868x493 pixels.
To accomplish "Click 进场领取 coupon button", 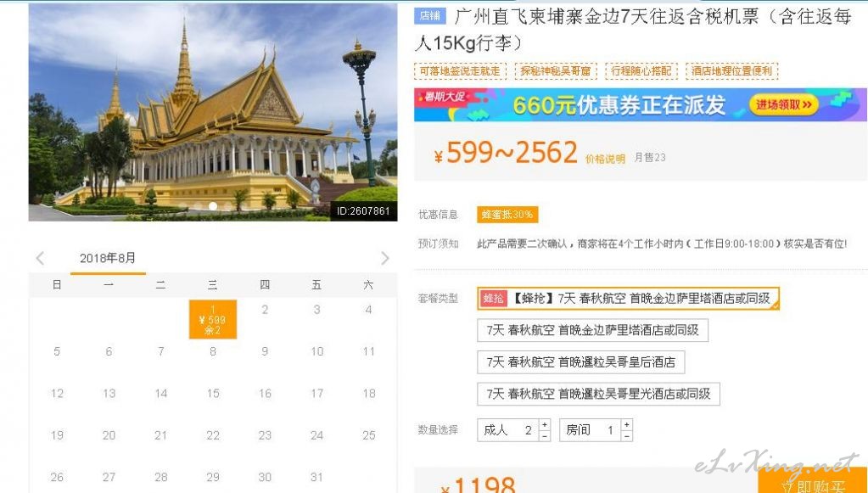I will coord(784,104).
